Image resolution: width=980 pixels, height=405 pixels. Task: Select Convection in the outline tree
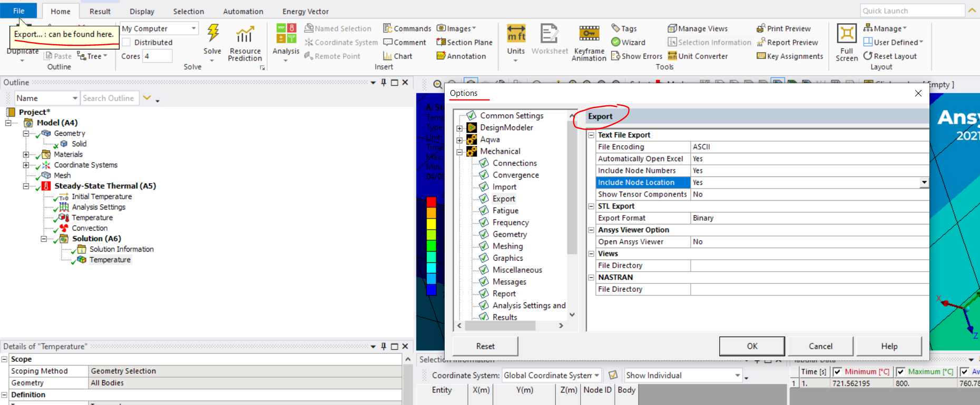pyautogui.click(x=90, y=228)
